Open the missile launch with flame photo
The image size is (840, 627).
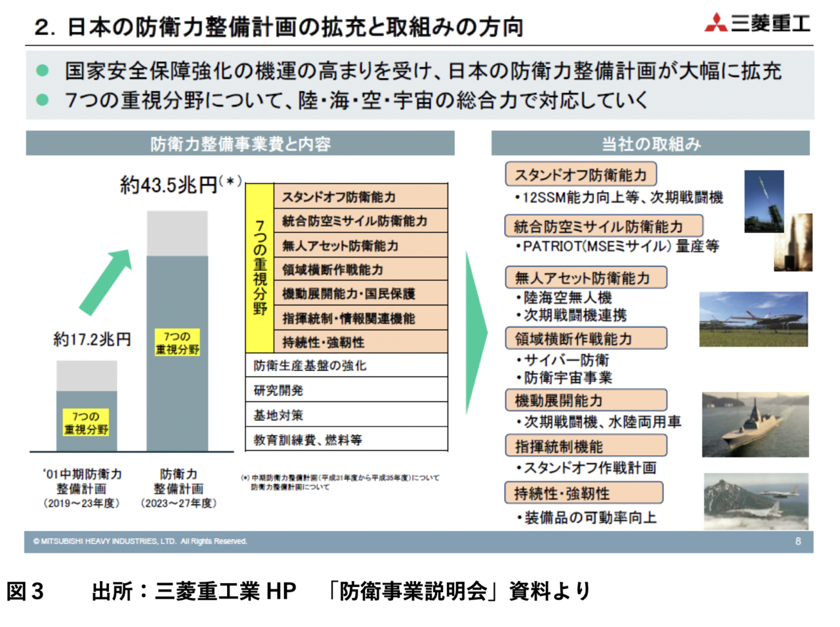[795, 242]
